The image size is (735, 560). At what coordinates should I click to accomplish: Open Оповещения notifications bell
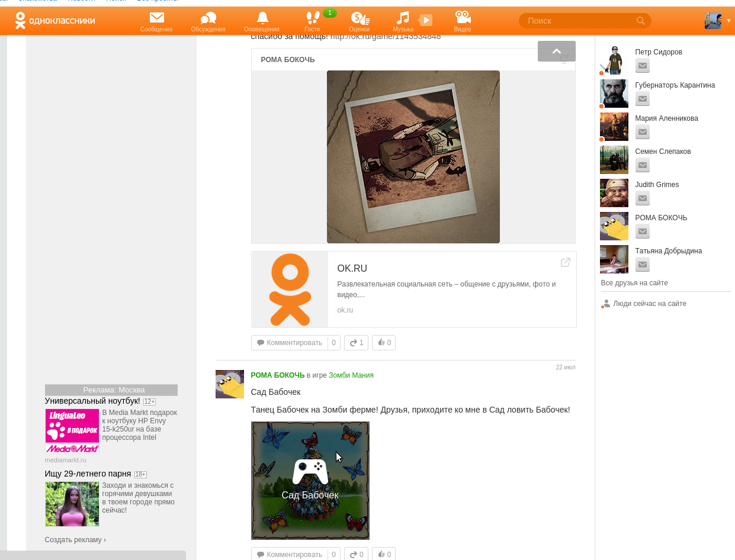[262, 22]
